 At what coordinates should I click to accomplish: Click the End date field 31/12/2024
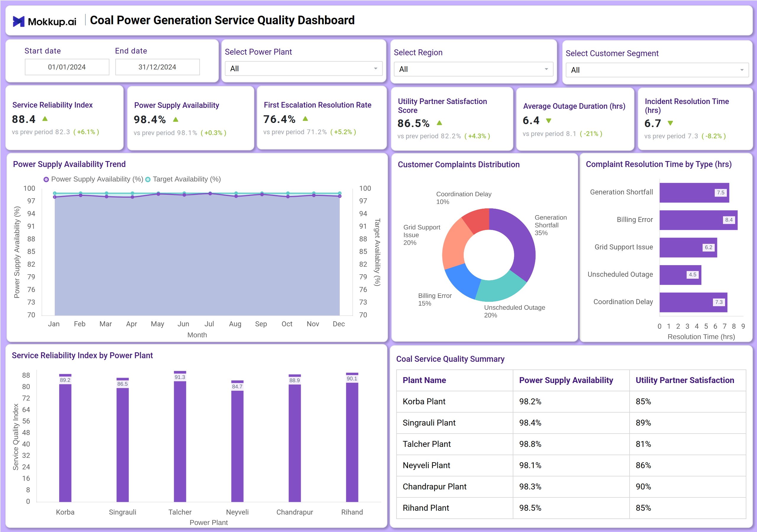pyautogui.click(x=157, y=67)
